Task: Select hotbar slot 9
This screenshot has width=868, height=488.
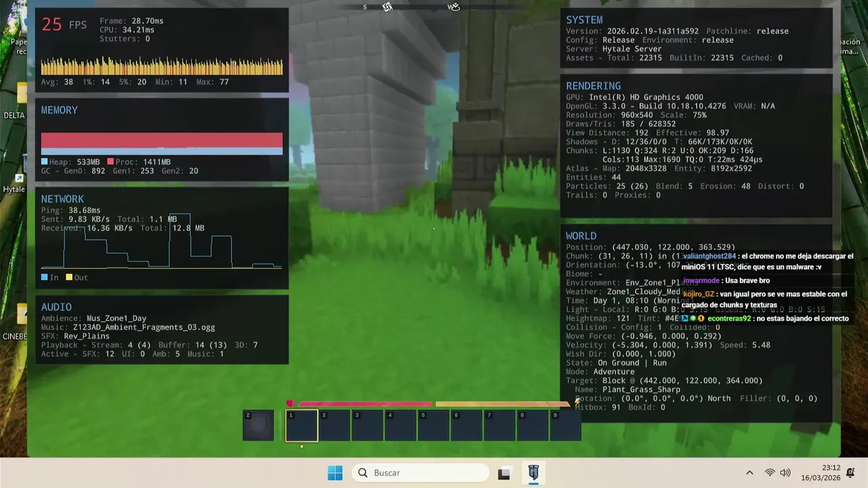Action: [x=566, y=426]
